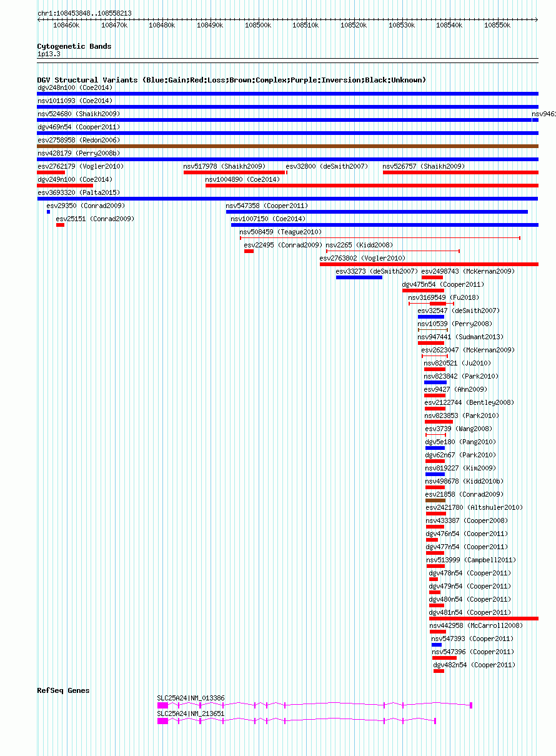Select the DGV Structural Variants track title
The width and height of the screenshot is (556, 756).
click(232, 80)
